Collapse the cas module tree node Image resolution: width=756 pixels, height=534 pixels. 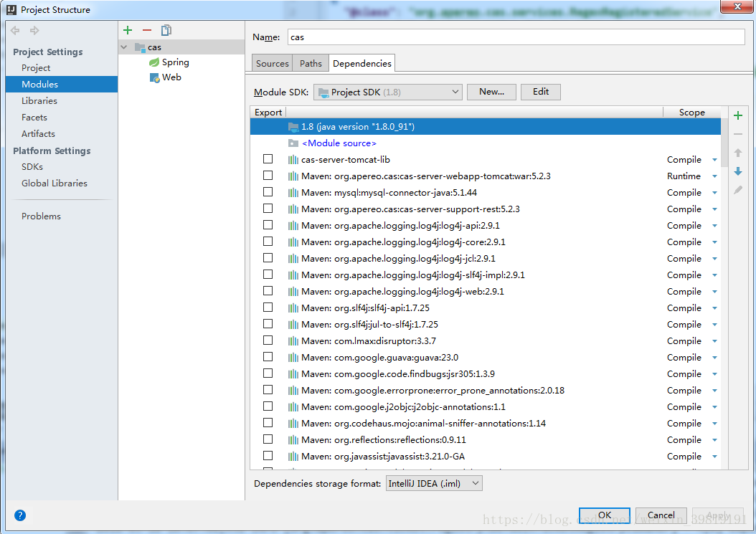tap(124, 47)
